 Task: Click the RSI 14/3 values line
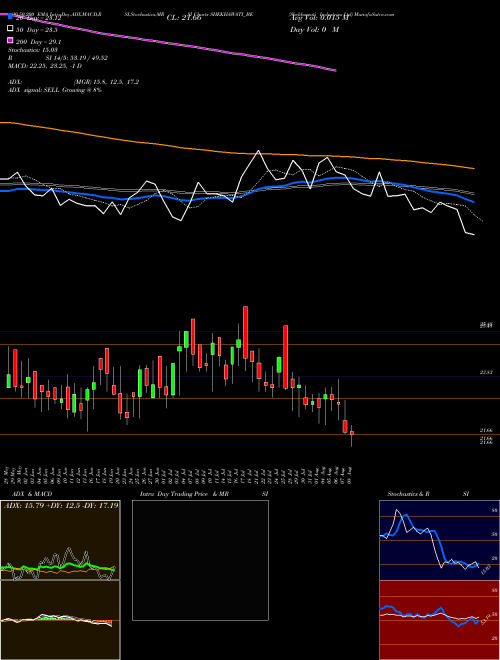tap(58, 58)
